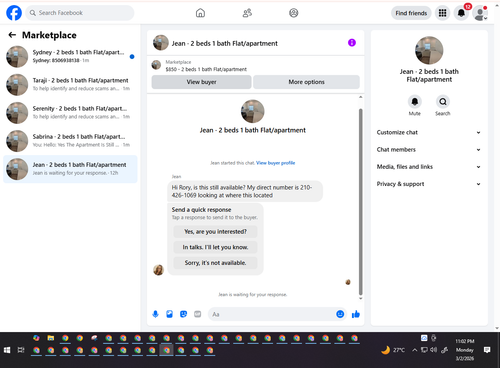The width and height of the screenshot is (500, 368).
Task: Open the Friends icon in top bar
Action: click(247, 13)
